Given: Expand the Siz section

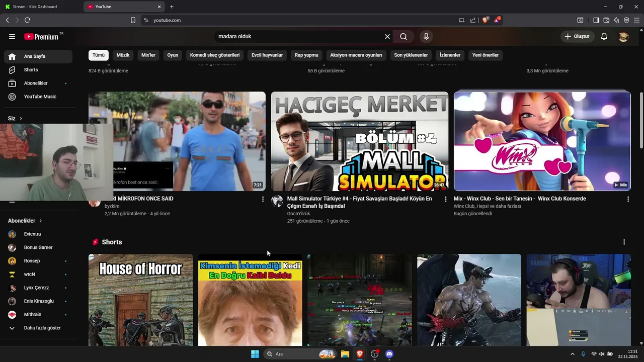Looking at the screenshot, I should point(15,119).
